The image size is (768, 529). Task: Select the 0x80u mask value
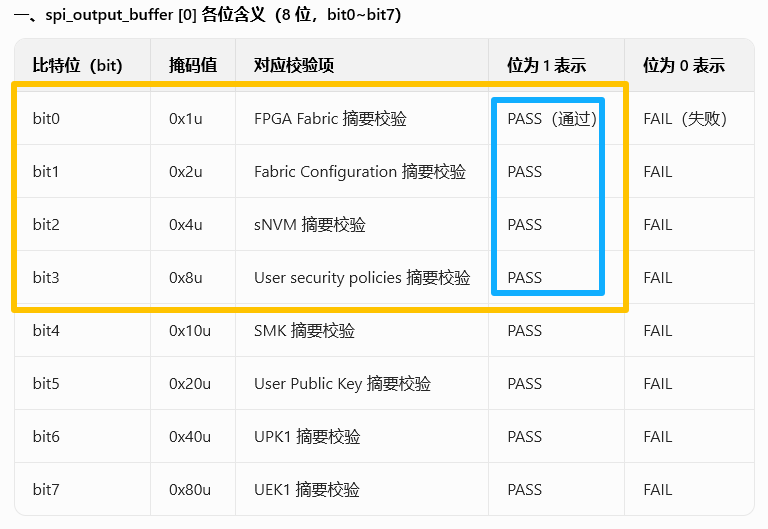tap(190, 489)
